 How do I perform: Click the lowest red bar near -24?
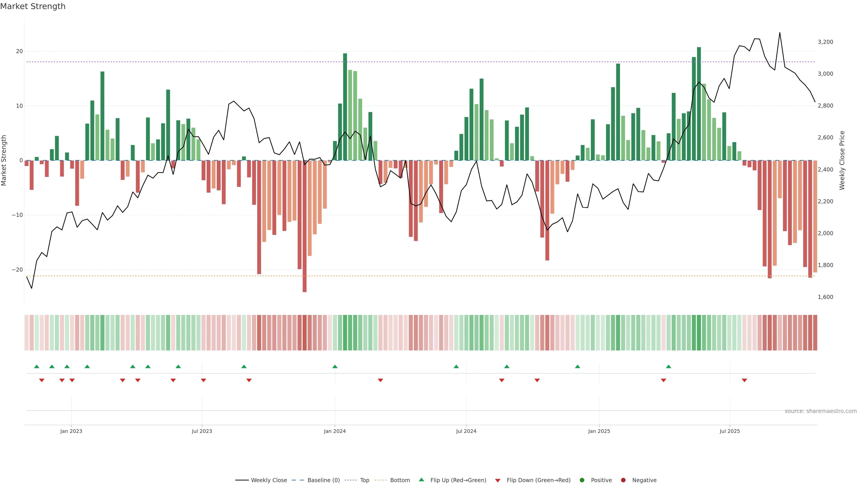point(305,236)
